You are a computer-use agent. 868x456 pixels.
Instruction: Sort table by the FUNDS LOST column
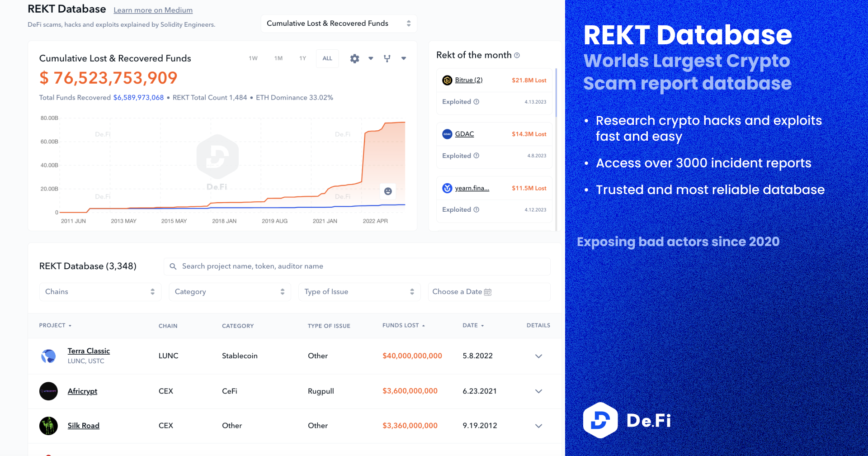click(x=404, y=325)
